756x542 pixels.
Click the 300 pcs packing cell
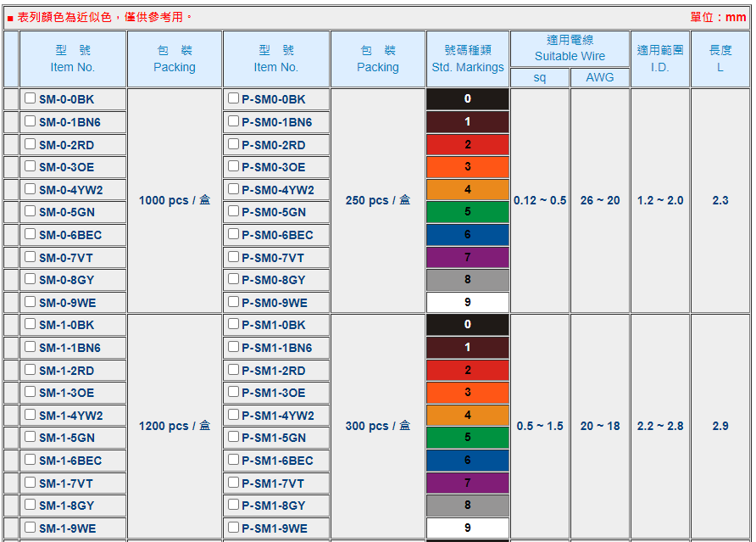(x=378, y=427)
